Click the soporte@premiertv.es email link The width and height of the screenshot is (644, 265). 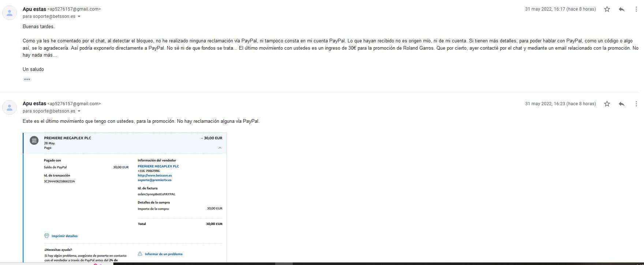click(x=154, y=180)
